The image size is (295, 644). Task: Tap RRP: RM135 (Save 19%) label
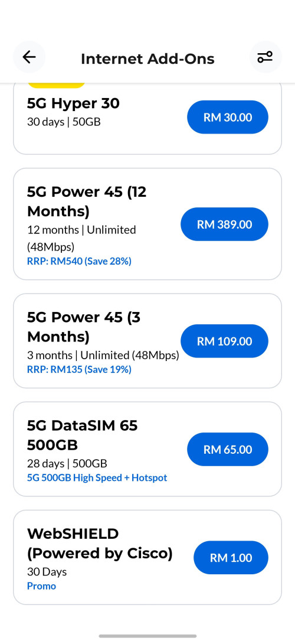pyautogui.click(x=79, y=370)
